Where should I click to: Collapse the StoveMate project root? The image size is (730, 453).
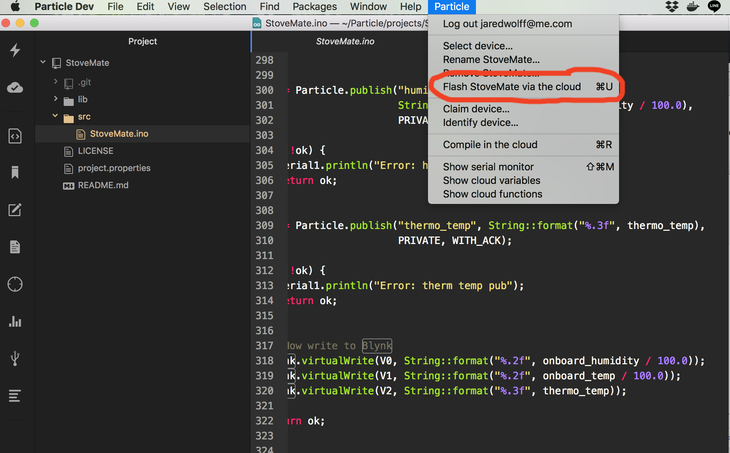pos(43,62)
